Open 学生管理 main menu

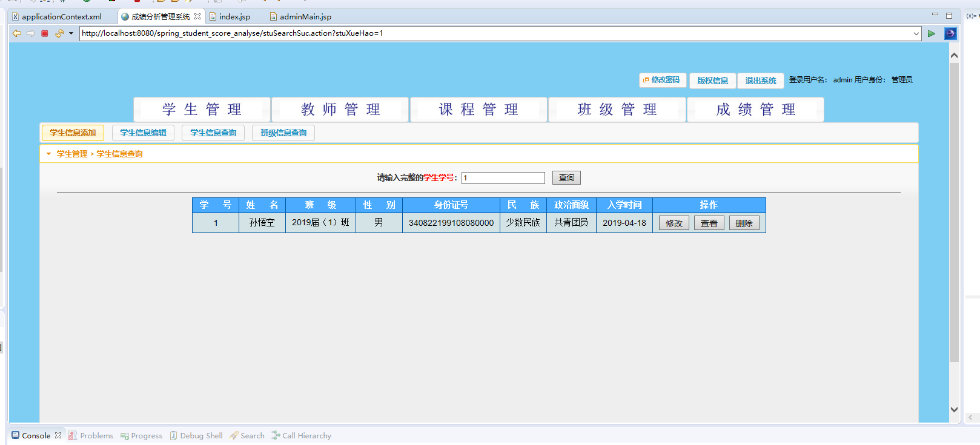tap(202, 110)
